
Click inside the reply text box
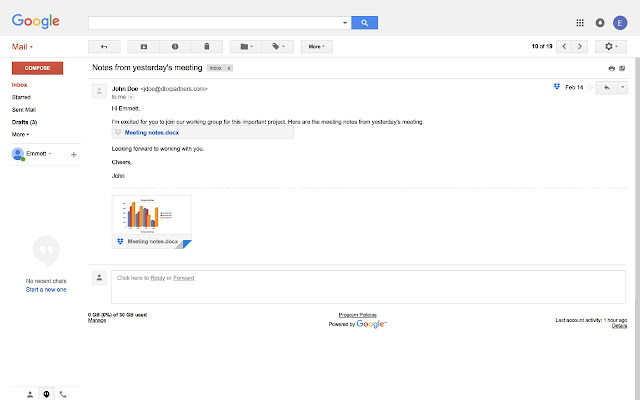368,287
